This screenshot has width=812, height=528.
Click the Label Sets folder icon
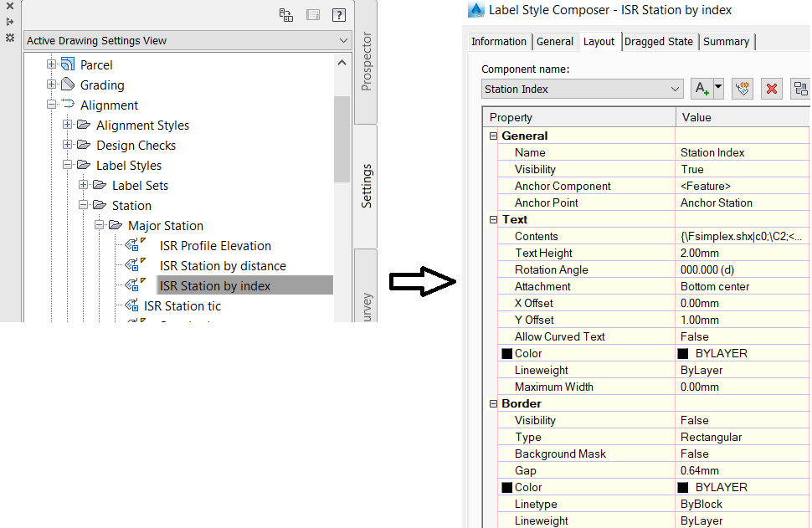[x=100, y=185]
